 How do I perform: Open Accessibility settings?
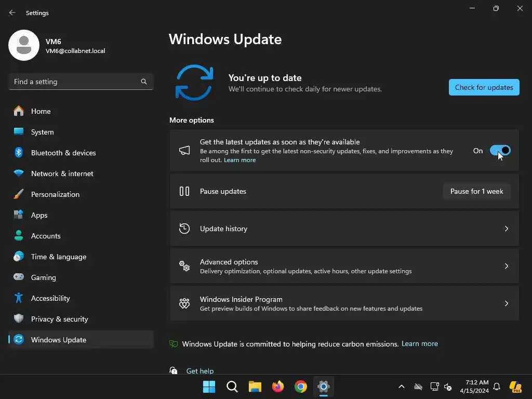(81, 298)
